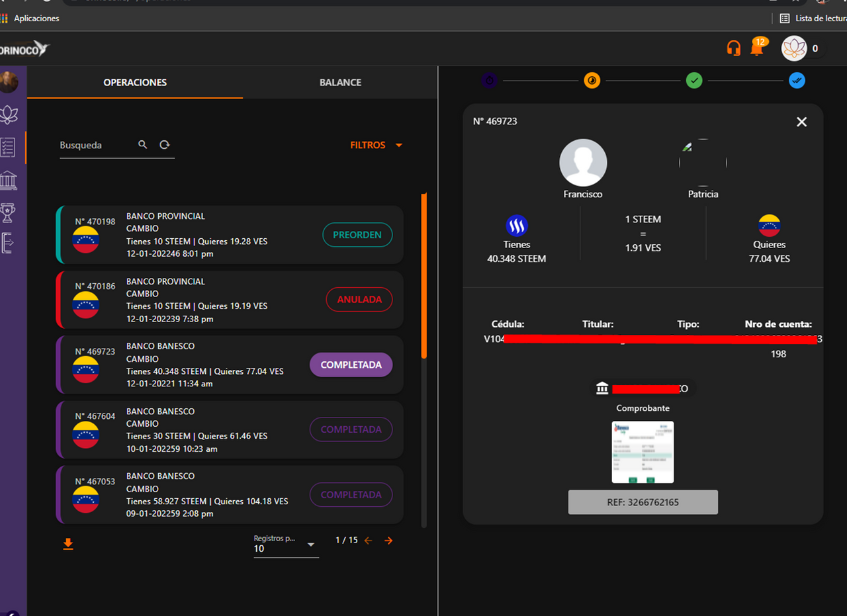Select operation N° 467053 card
Image resolution: width=847 pixels, height=616 pixels.
pos(230,495)
